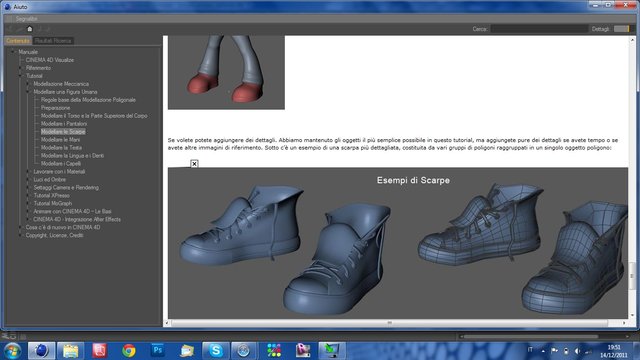
Task: Open the Modellare le Mani topic
Action: [x=60, y=140]
